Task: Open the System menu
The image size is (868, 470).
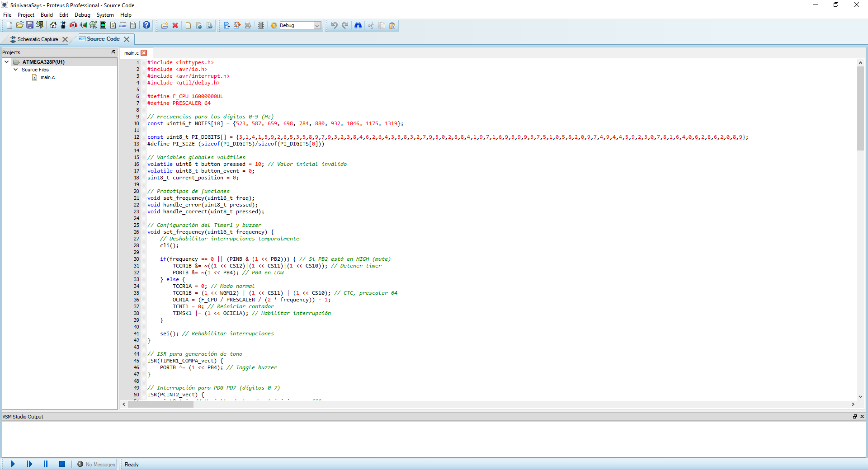Action: pyautogui.click(x=105, y=15)
